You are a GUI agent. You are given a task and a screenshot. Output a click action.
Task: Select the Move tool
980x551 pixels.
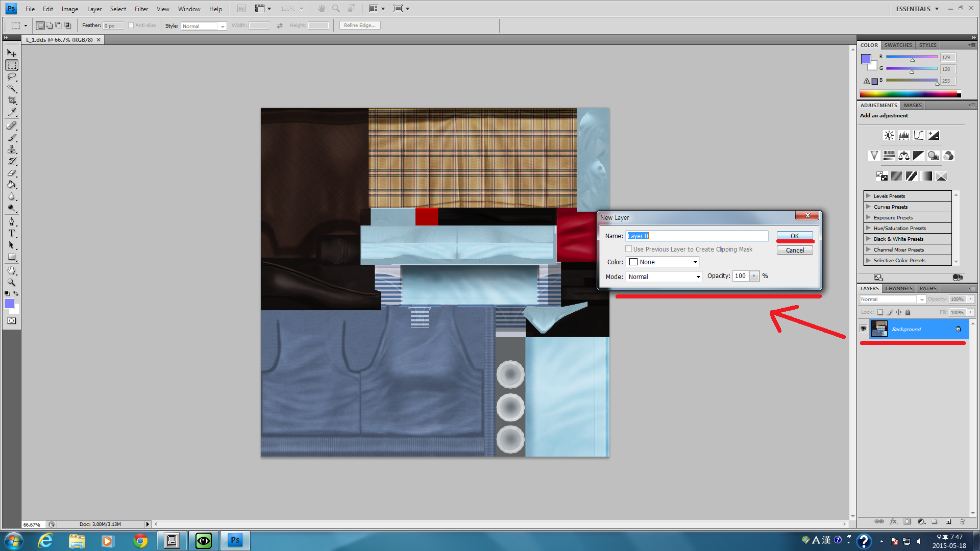click(12, 53)
